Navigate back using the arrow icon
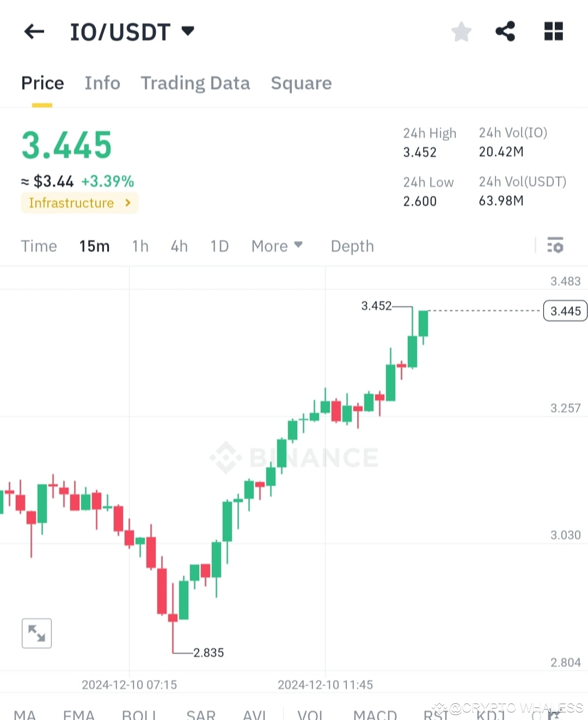Image resolution: width=588 pixels, height=720 pixels. click(34, 31)
